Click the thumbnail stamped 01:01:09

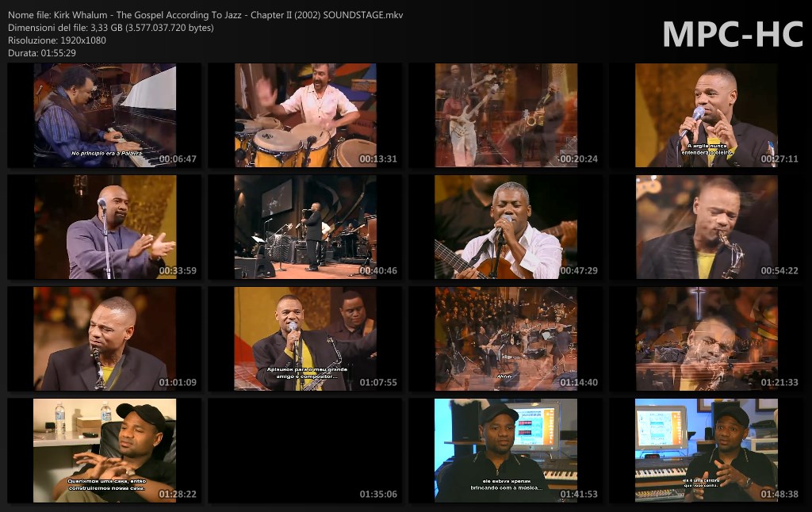pos(105,338)
